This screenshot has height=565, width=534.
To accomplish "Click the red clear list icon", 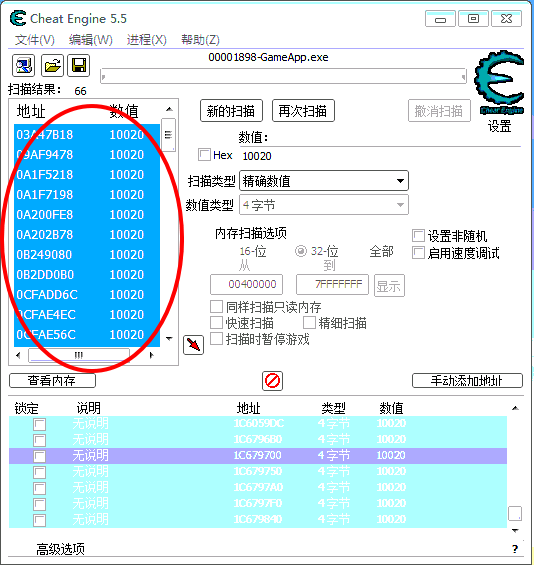I will tap(272, 381).
